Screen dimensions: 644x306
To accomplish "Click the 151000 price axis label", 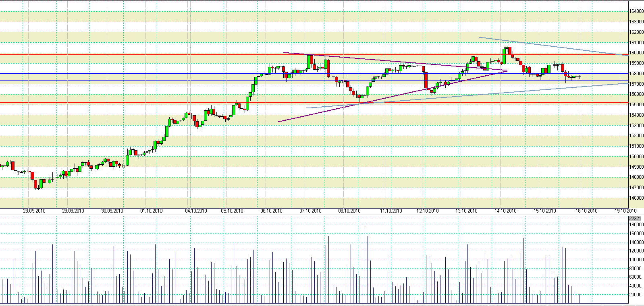I will 636,146.
